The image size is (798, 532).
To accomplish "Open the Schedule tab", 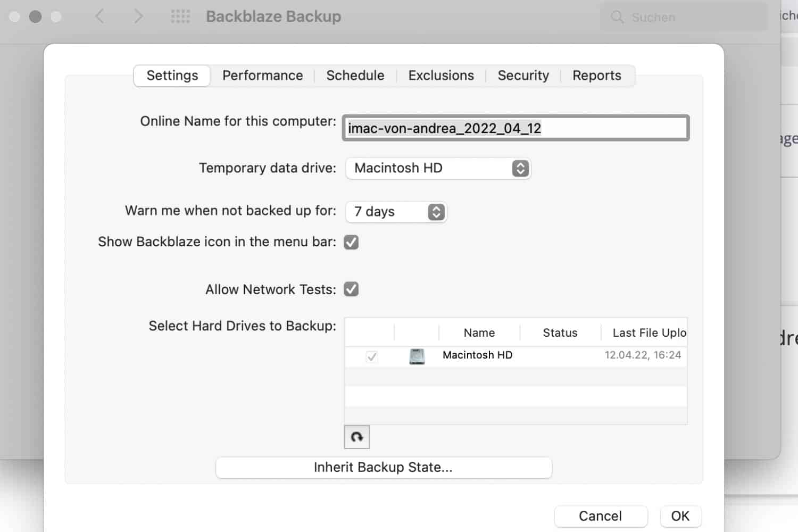I will [x=355, y=76].
